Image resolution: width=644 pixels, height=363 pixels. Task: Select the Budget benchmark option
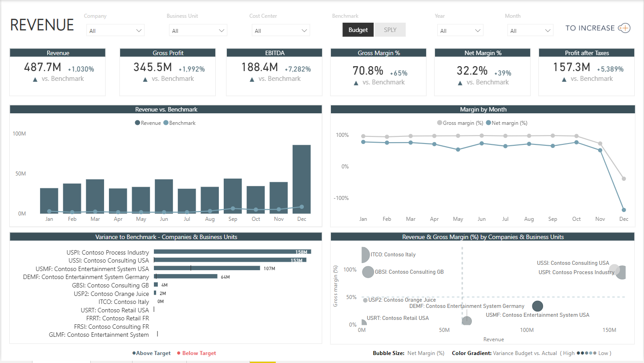click(x=358, y=29)
